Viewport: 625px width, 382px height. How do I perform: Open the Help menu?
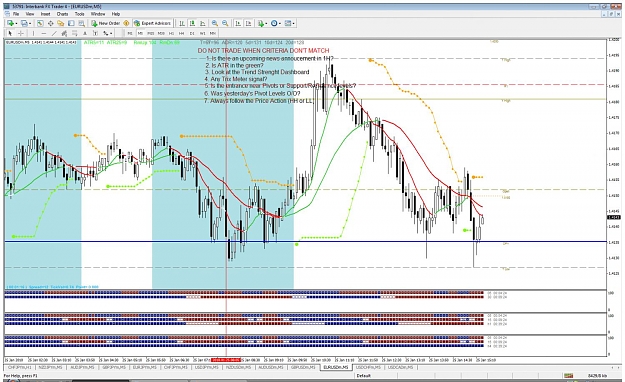click(116, 14)
